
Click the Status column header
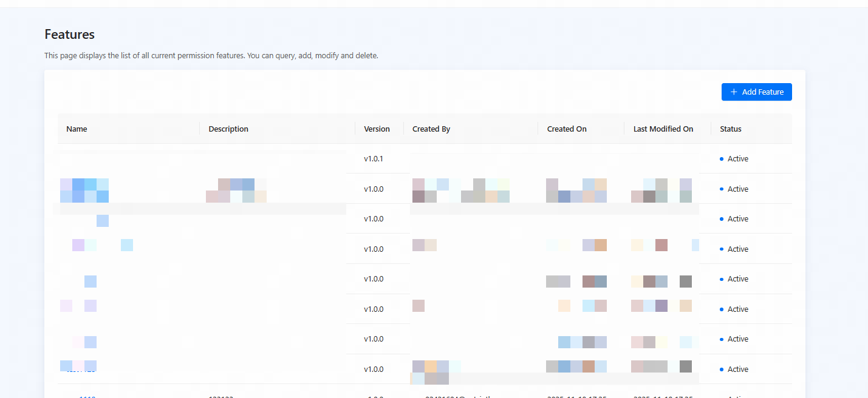pyautogui.click(x=731, y=129)
